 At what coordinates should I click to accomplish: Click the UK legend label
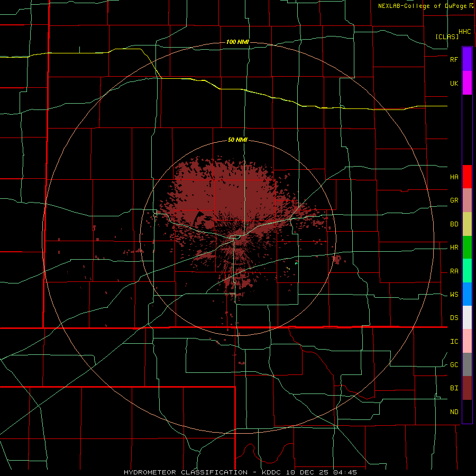click(x=454, y=83)
